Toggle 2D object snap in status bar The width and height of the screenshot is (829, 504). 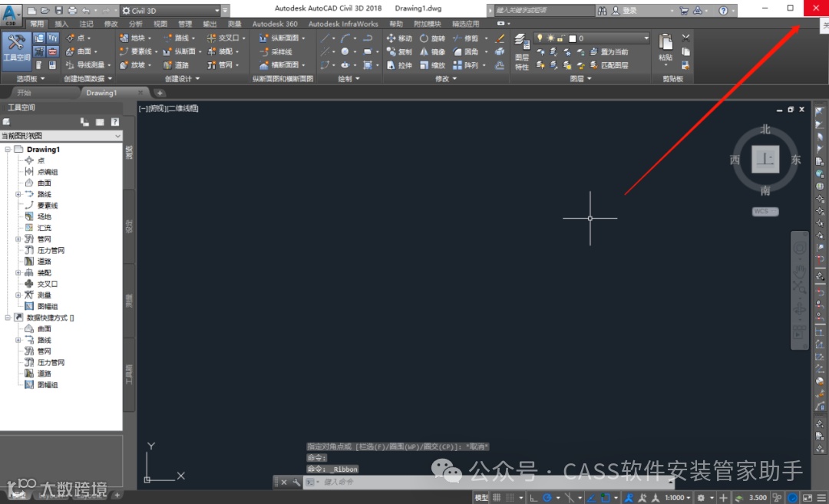pyautogui.click(x=606, y=498)
